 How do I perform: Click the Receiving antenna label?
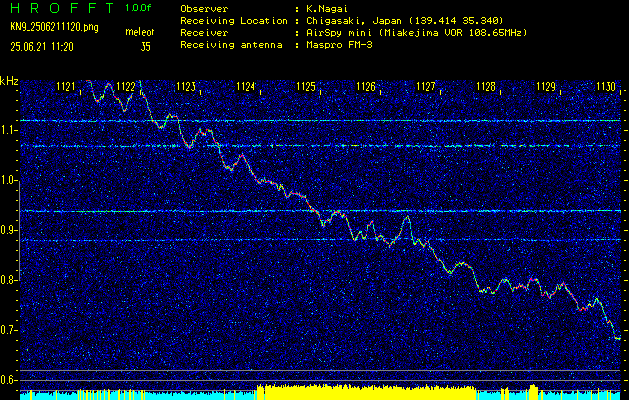pos(231,45)
